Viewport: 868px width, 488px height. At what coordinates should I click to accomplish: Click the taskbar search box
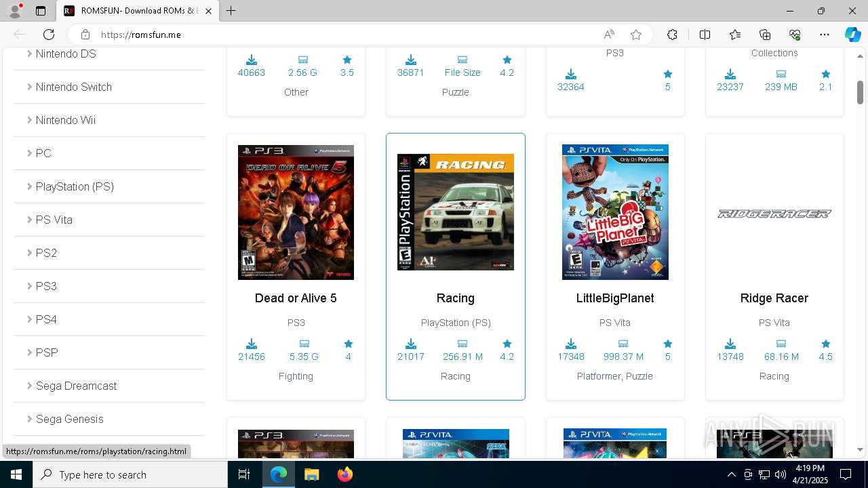(130, 474)
